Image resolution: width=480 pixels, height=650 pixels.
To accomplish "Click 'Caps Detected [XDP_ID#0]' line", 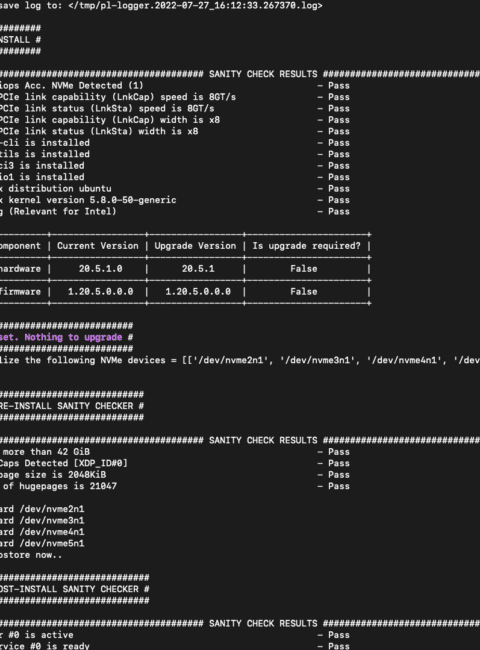I will 64,463.
